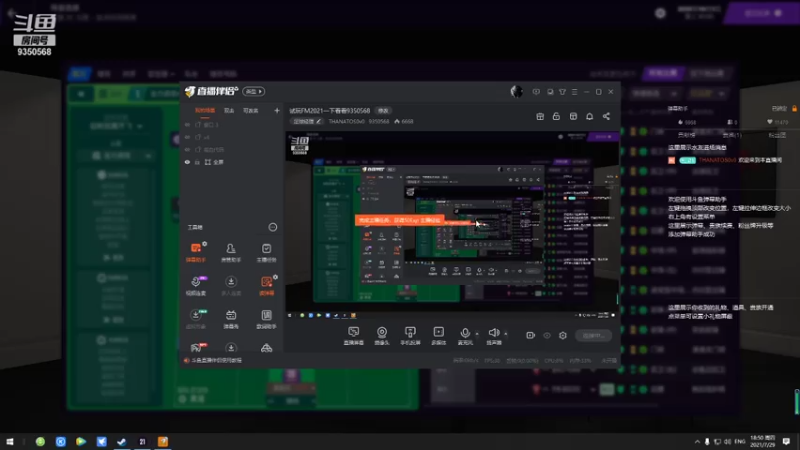Mute the 麦克风 microphone

tap(465, 336)
